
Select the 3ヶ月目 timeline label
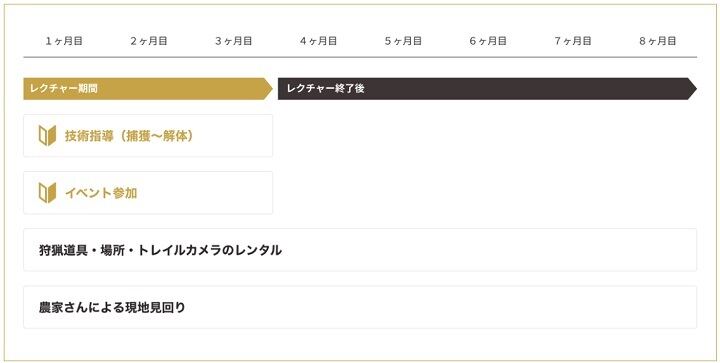(234, 41)
